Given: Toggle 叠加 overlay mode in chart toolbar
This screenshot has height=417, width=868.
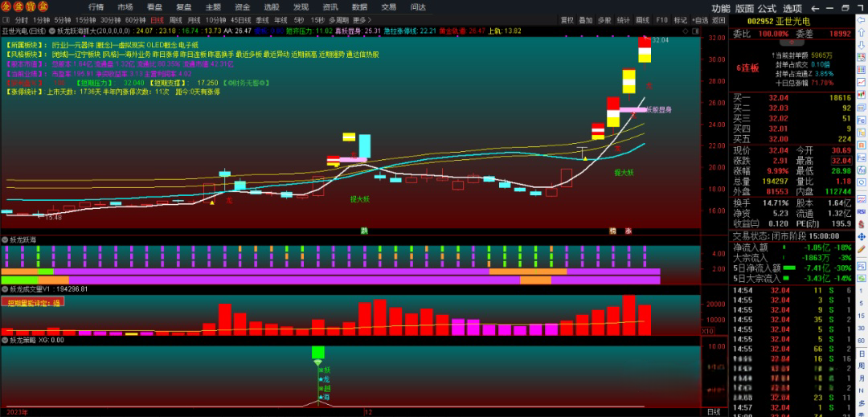Looking at the screenshot, I should click(x=586, y=19).
